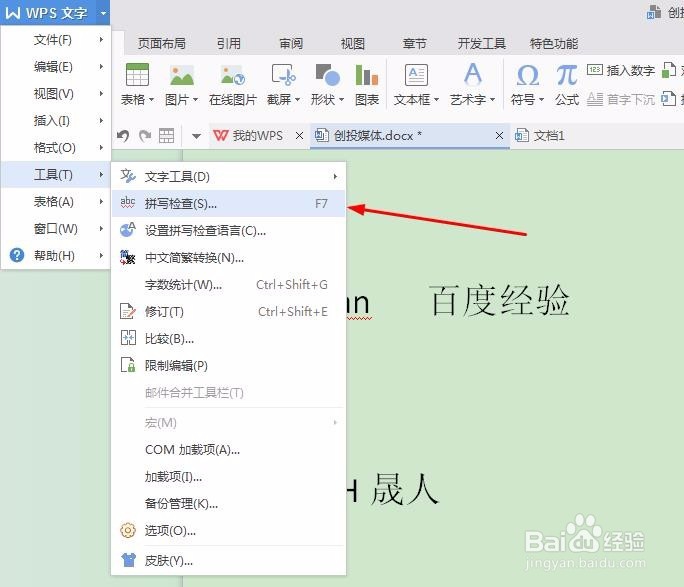The image size is (684, 587).
Task: Expand the Shapes (形状) dropdown arrow
Action: click(342, 99)
